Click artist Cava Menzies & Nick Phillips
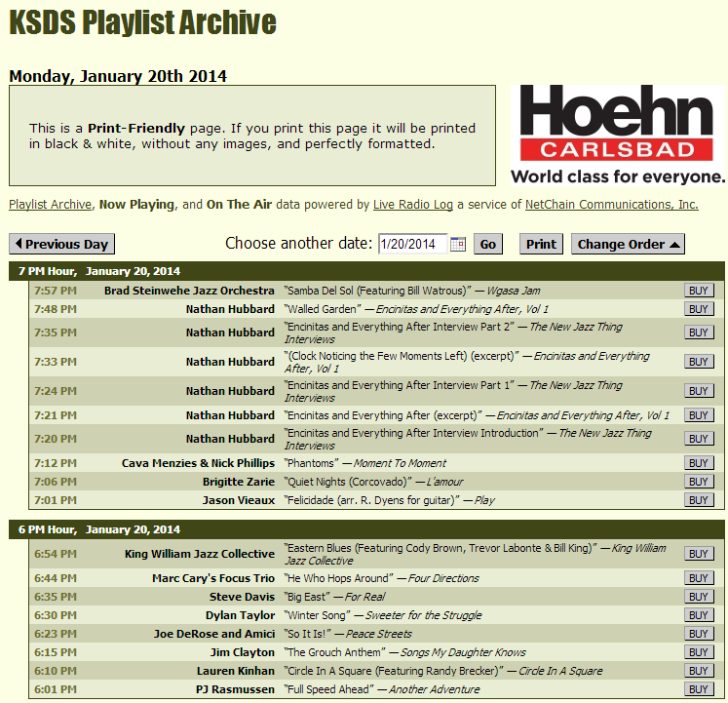Image resolution: width=728 pixels, height=703 pixels. pos(198,463)
